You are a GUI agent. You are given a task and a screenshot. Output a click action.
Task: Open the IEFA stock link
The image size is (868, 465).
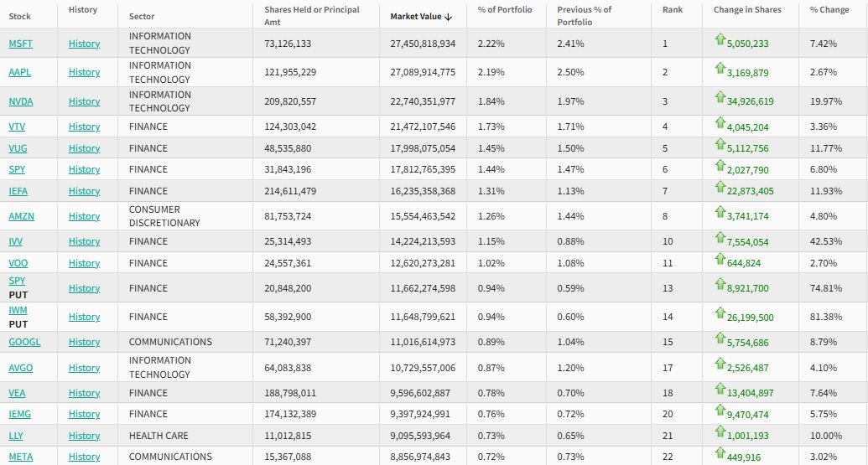[18, 191]
